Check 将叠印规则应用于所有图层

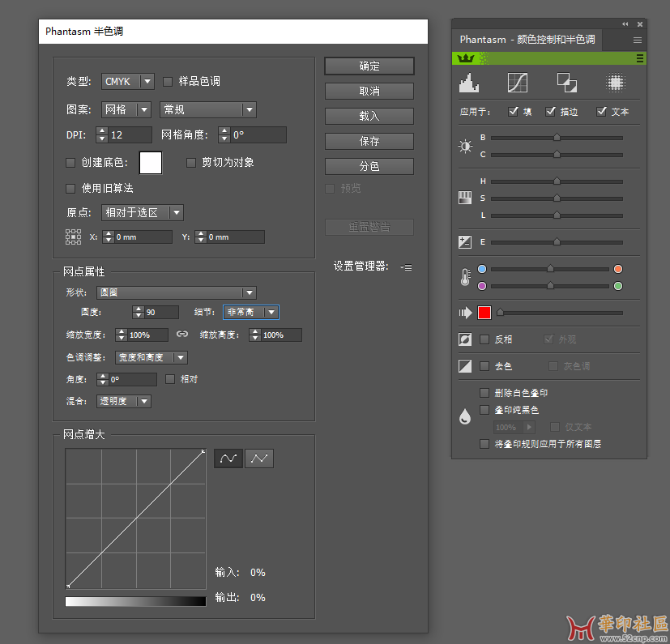(x=484, y=444)
